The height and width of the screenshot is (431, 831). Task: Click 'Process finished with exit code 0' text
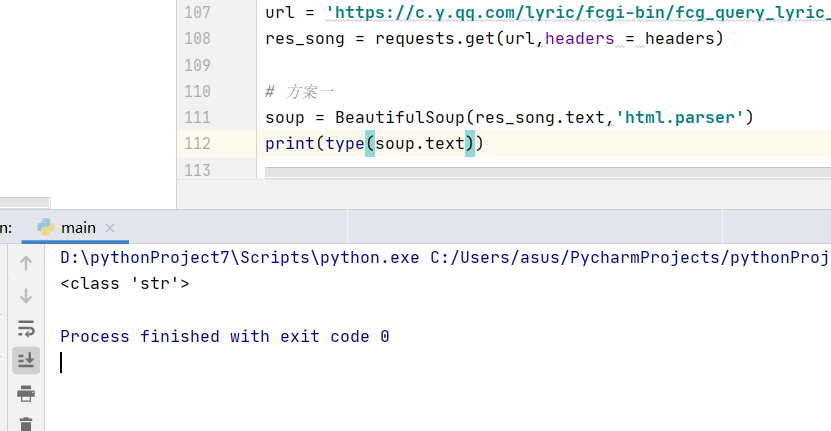(225, 337)
